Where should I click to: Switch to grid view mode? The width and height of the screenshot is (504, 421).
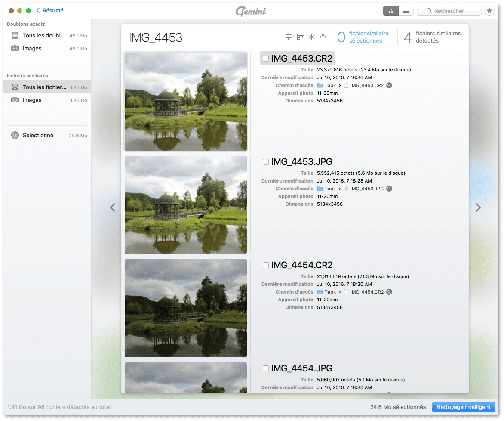[390, 11]
